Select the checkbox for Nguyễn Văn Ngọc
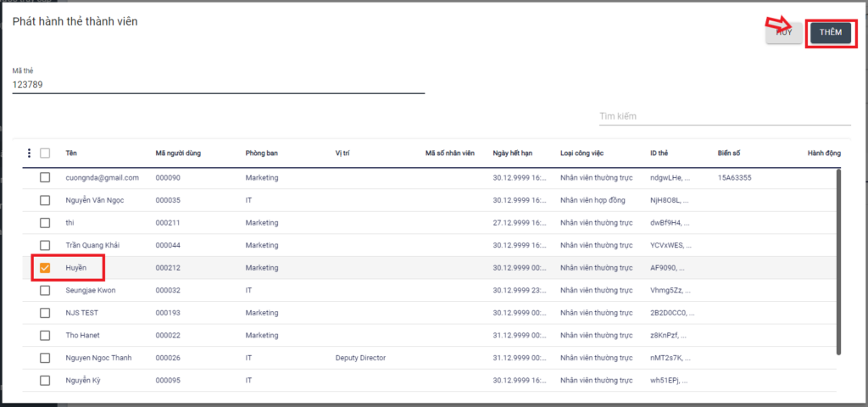868x407 pixels. [45, 201]
